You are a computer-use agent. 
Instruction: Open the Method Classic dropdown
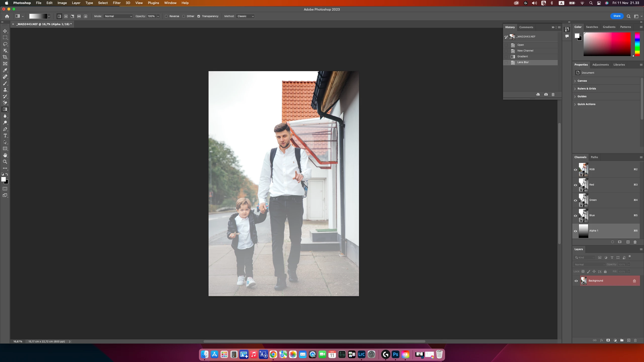point(245,16)
